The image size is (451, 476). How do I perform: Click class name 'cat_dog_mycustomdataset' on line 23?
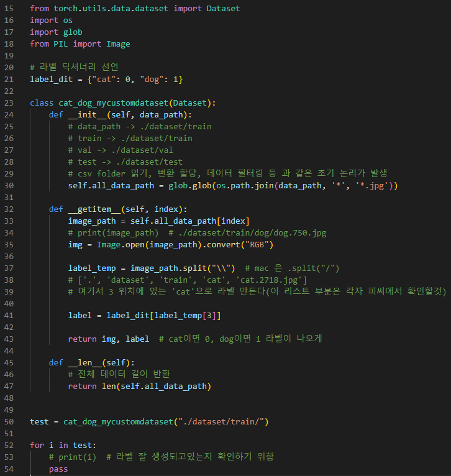(x=113, y=103)
